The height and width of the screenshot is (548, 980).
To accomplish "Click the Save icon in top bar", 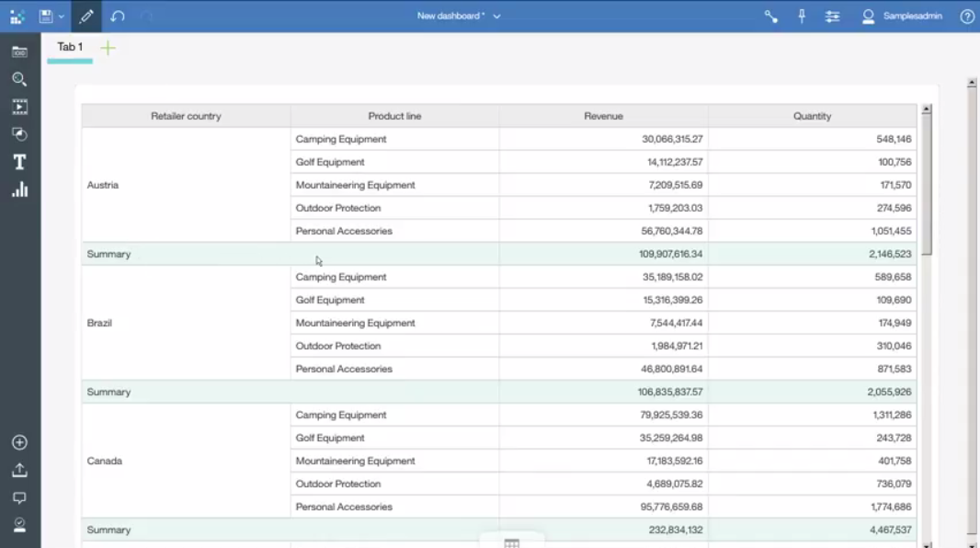I will (x=46, y=17).
